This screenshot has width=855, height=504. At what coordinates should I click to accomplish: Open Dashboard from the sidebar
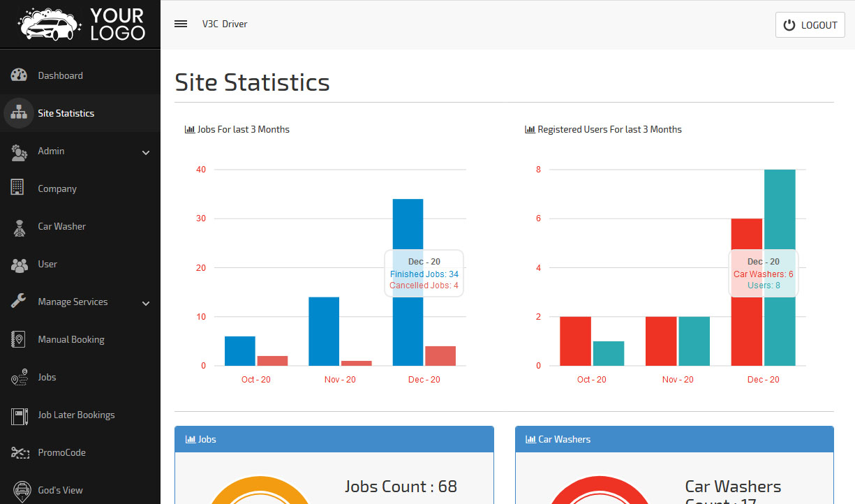[x=80, y=75]
